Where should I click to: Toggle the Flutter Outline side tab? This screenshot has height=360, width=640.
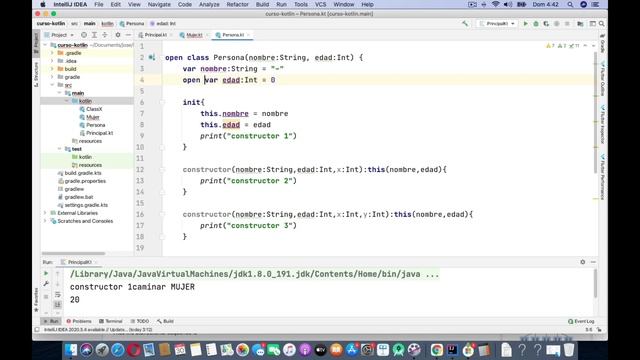coord(602,78)
